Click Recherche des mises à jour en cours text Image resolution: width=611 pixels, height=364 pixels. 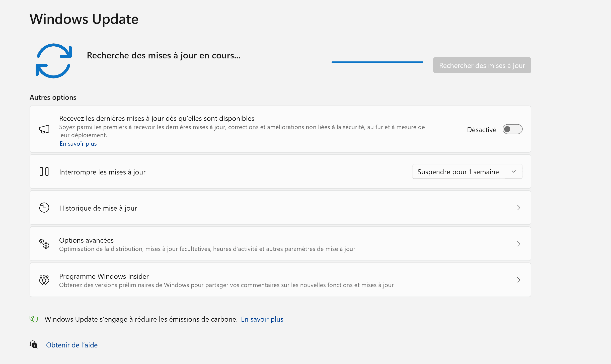164,55
